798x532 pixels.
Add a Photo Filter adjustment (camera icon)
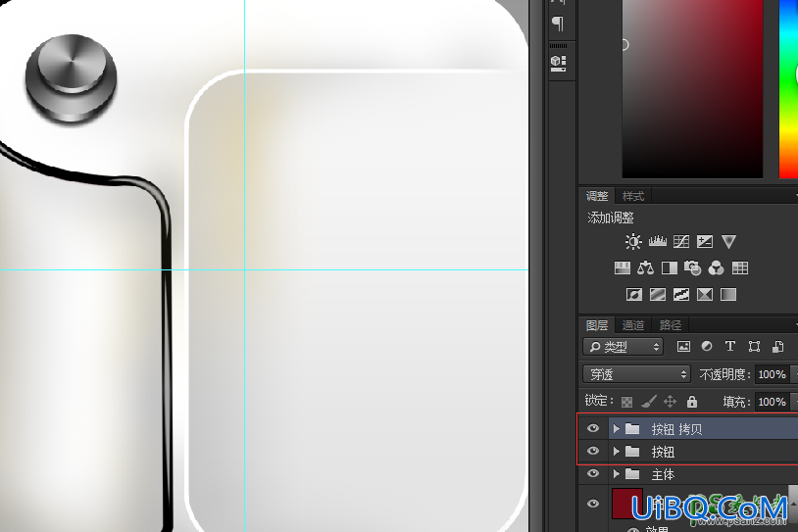693,267
